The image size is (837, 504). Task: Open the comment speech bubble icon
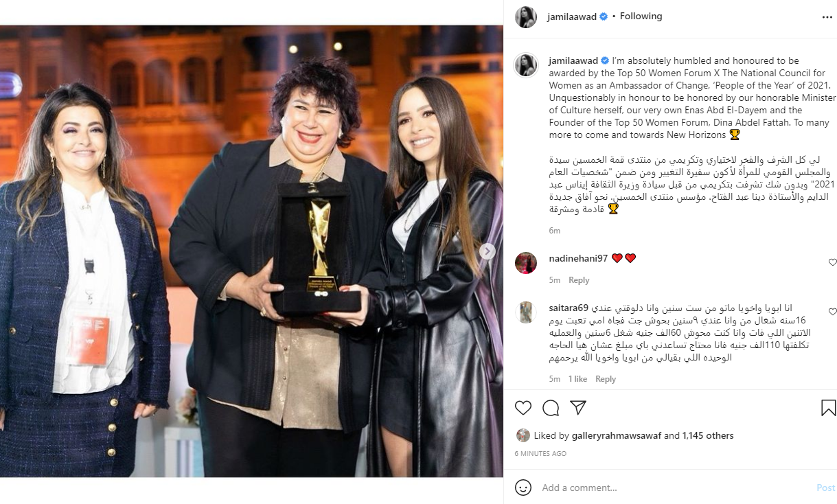551,408
